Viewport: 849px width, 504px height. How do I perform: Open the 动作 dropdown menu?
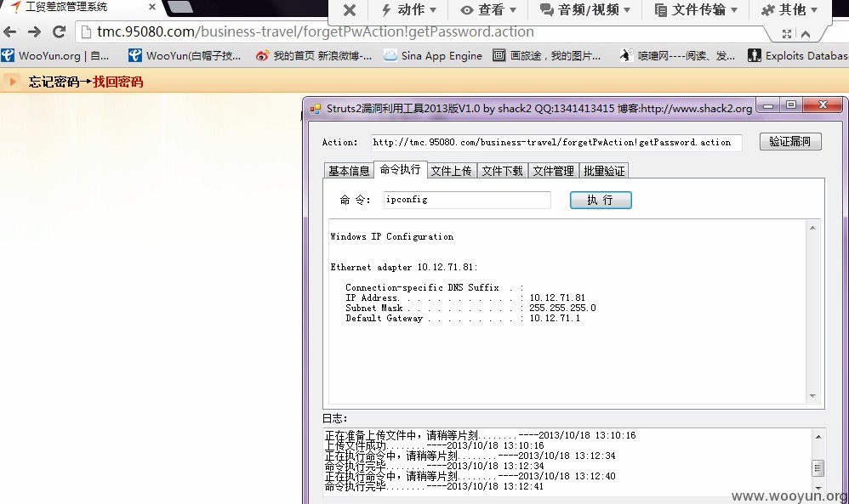[x=409, y=9]
